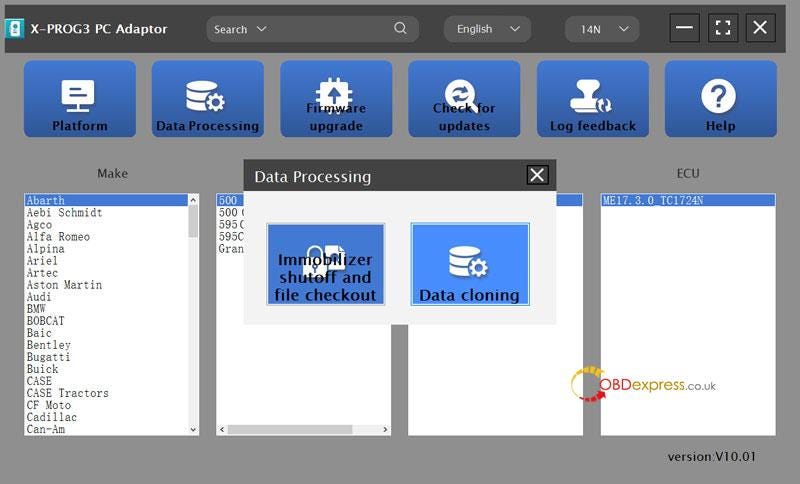The width and height of the screenshot is (800, 484).
Task: Choose Immobilizer shutoff and file checkout
Action: (326, 264)
